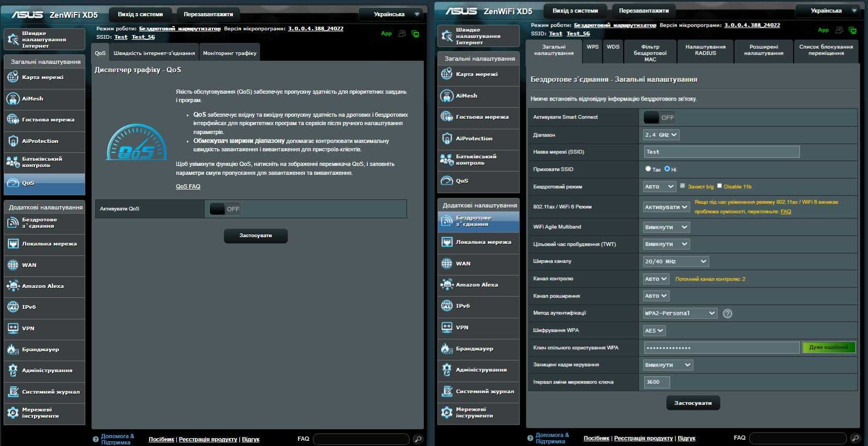Switch to Розширені налаштування tab
Viewport: 868px width, 446px height.
pos(763,51)
